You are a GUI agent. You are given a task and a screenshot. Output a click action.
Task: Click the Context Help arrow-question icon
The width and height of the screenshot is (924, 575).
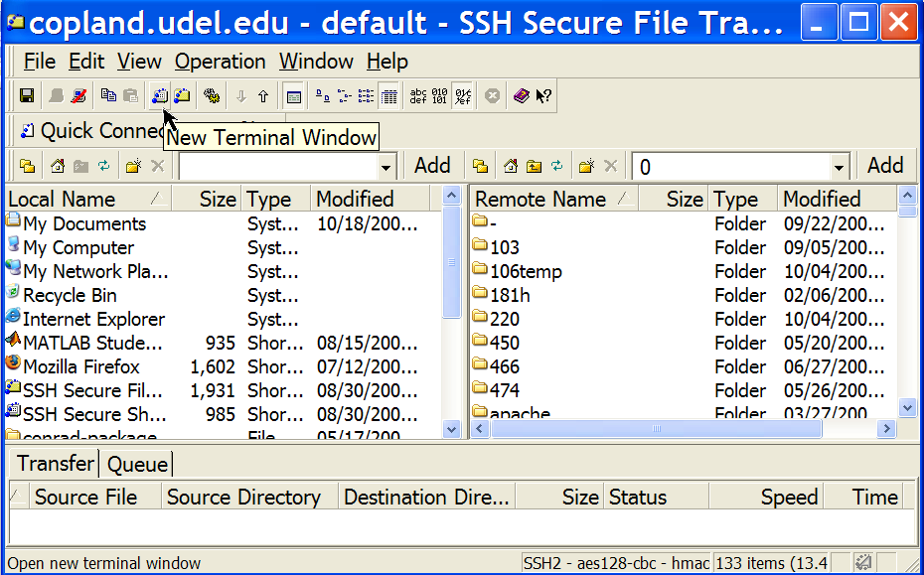(543, 96)
